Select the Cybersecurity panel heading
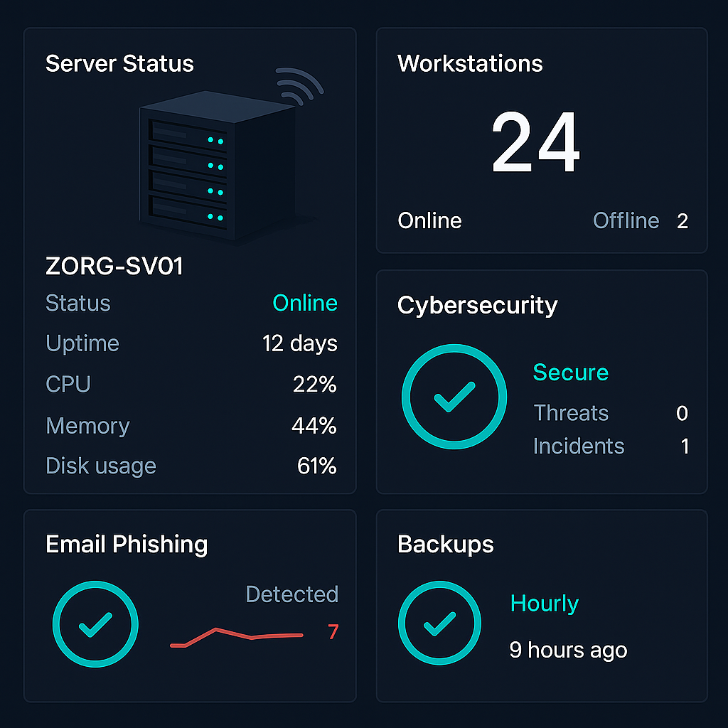The height and width of the screenshot is (728, 728). 477,306
